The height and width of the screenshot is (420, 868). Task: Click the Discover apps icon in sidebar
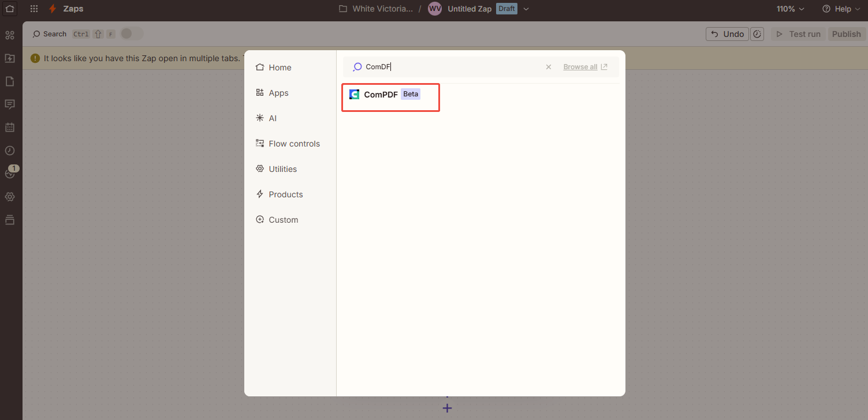9,35
